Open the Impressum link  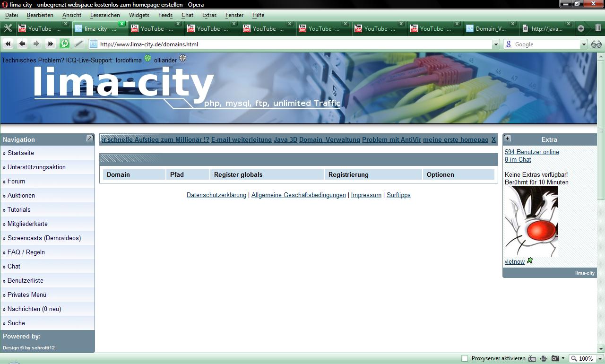(x=366, y=195)
